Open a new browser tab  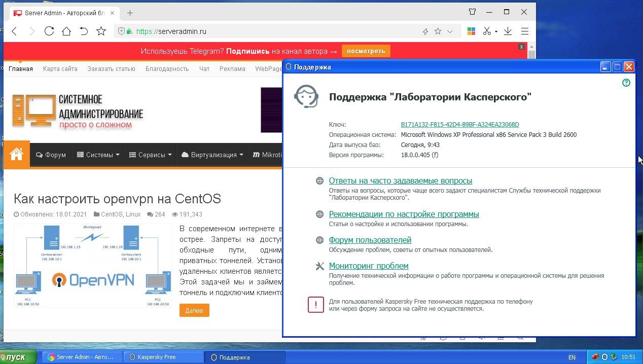[x=130, y=13]
